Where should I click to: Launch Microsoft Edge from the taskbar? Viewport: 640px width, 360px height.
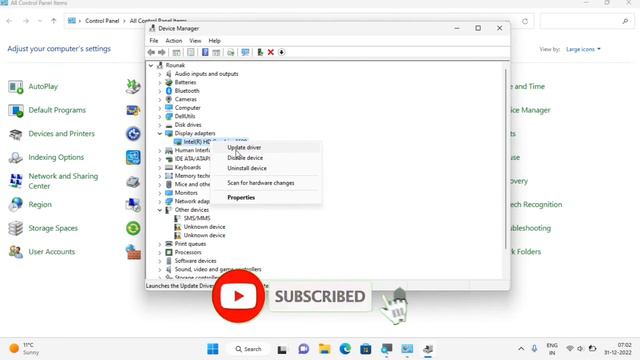coord(345,349)
